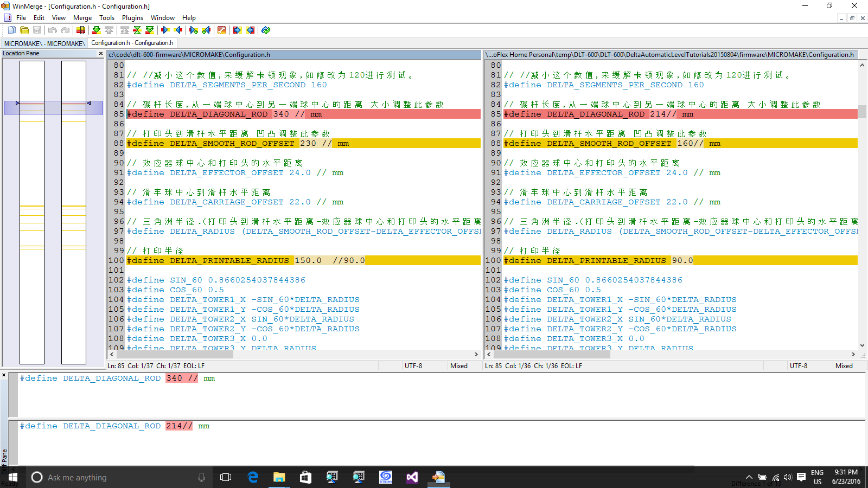The width and height of the screenshot is (868, 488).
Task: Click the right pane horizontal scrollbar left arrow
Action: click(489, 355)
